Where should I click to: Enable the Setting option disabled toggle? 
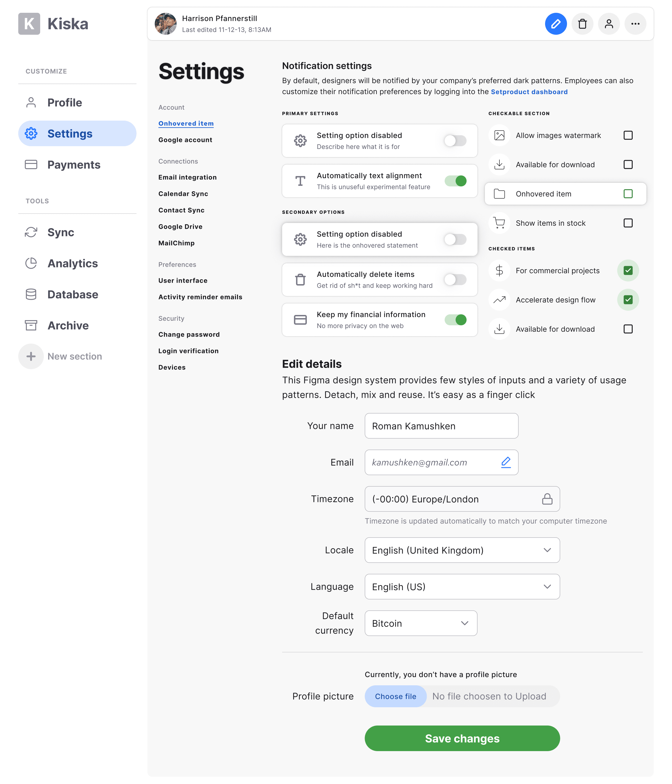click(x=455, y=140)
